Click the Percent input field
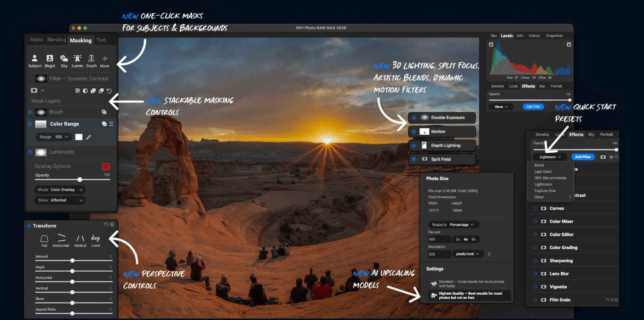644x320 pixels. 439,240
